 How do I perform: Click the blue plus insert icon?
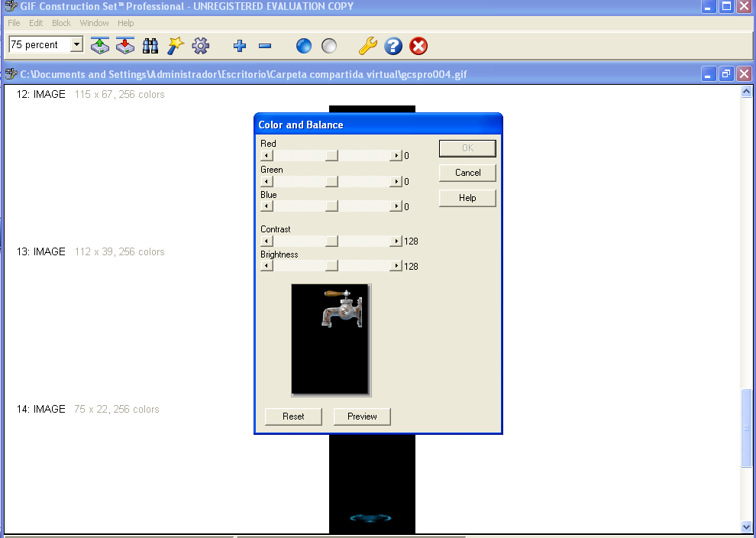[240, 46]
